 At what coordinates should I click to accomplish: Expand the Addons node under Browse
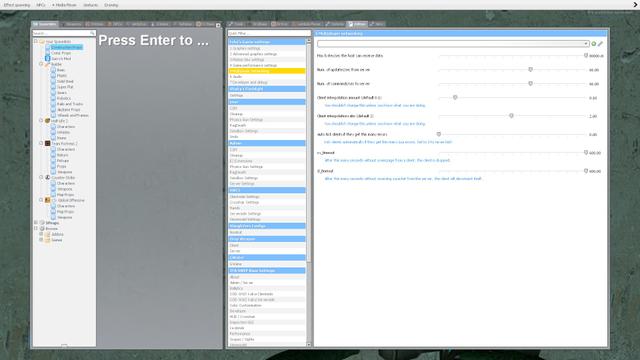[x=41, y=234]
